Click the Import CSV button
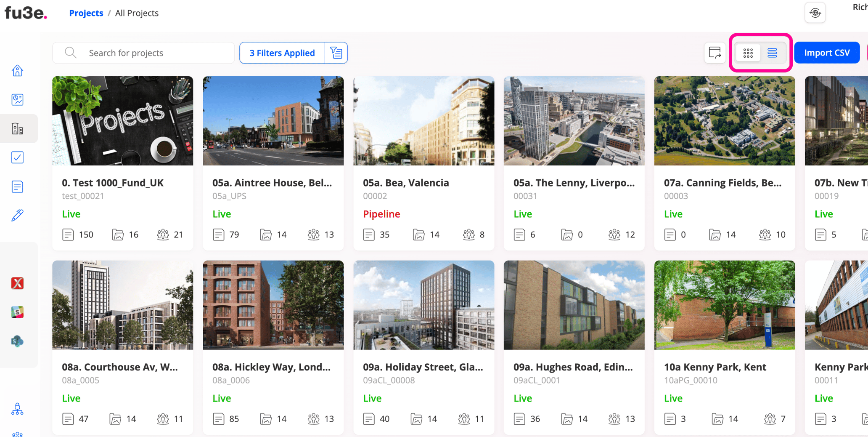This screenshot has width=868, height=437. (827, 53)
